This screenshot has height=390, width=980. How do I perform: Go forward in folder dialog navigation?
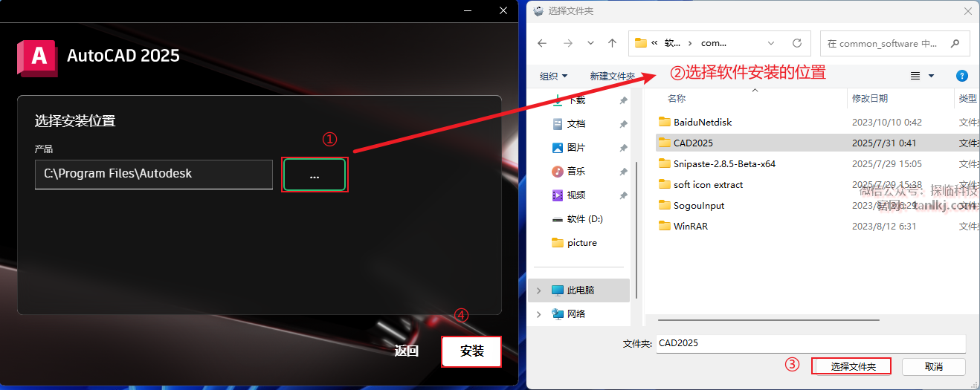click(x=568, y=43)
